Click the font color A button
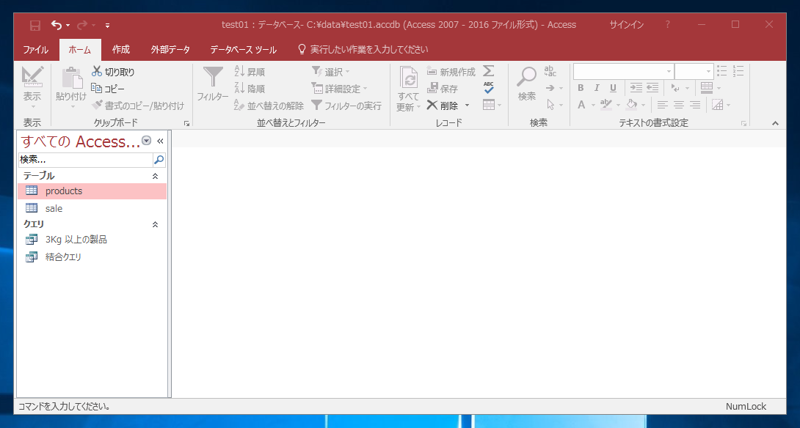 (581, 105)
